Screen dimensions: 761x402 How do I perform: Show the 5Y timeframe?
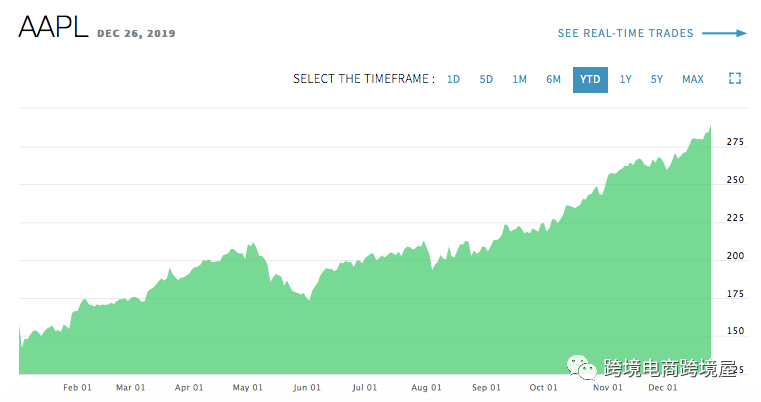pos(657,79)
